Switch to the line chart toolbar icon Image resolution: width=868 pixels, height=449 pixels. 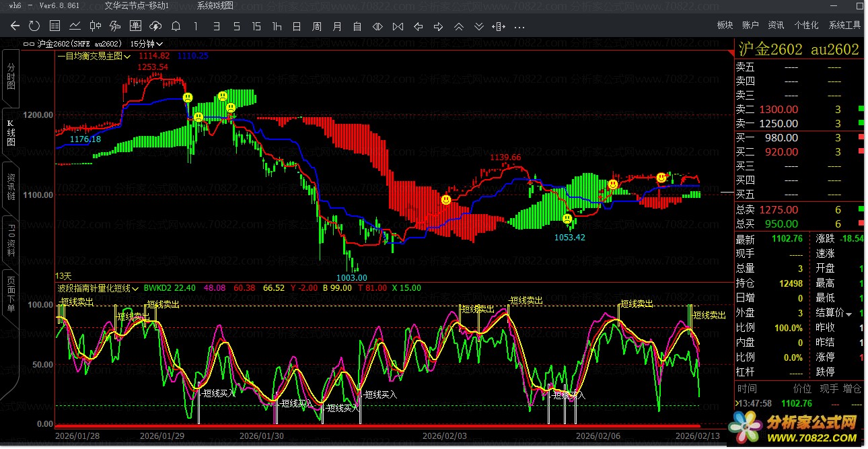(x=75, y=26)
